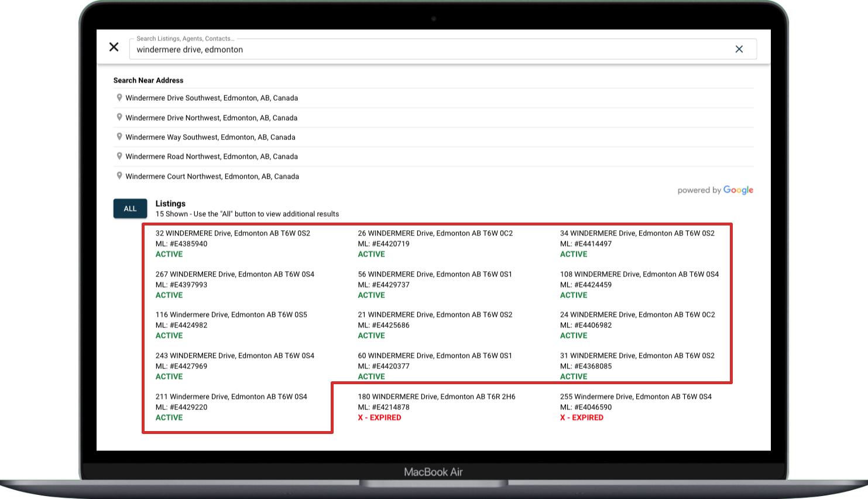The width and height of the screenshot is (868, 499).
Task: Click ACTIVE status under 32 WINDERMERE Drive
Action: tap(169, 254)
